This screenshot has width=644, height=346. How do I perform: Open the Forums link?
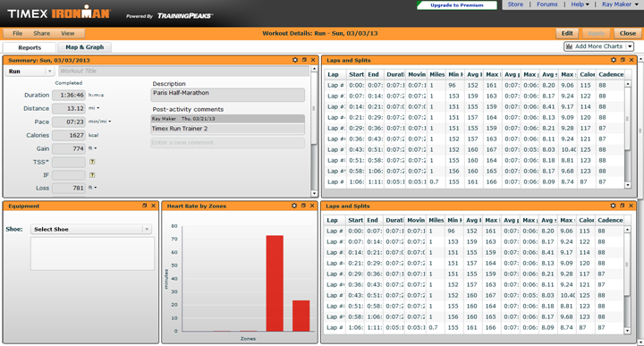[x=547, y=4]
